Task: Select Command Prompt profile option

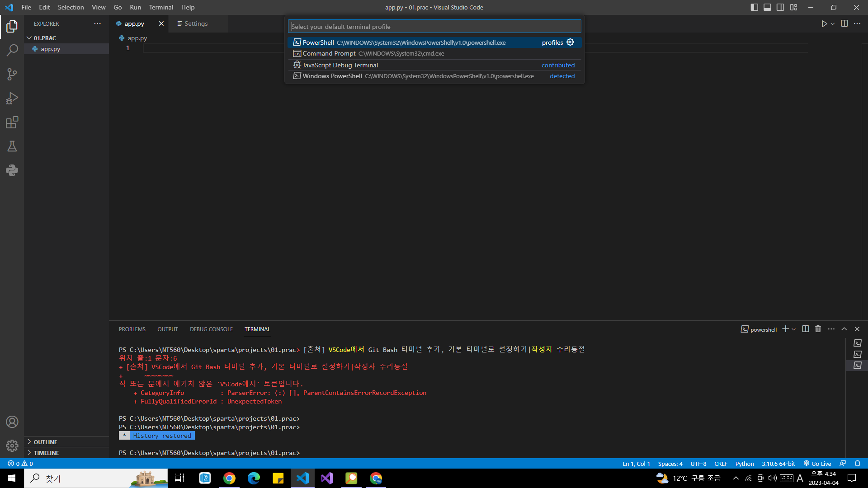Action: pos(434,53)
